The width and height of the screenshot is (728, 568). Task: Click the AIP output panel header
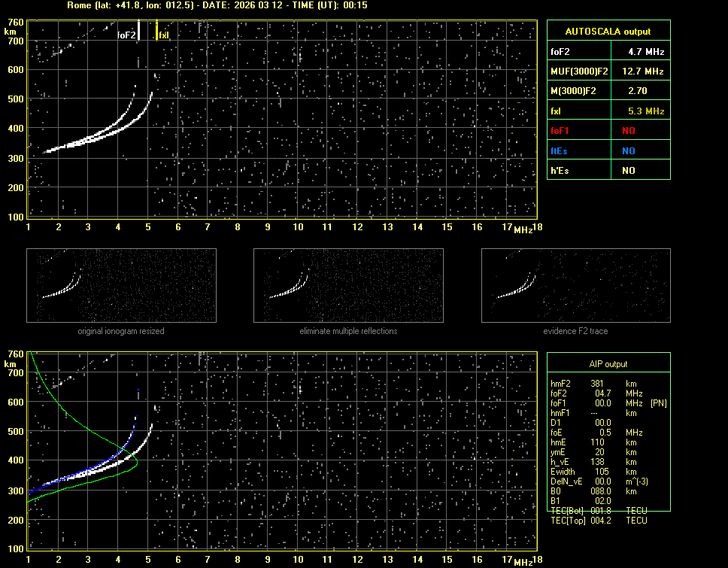coord(608,364)
